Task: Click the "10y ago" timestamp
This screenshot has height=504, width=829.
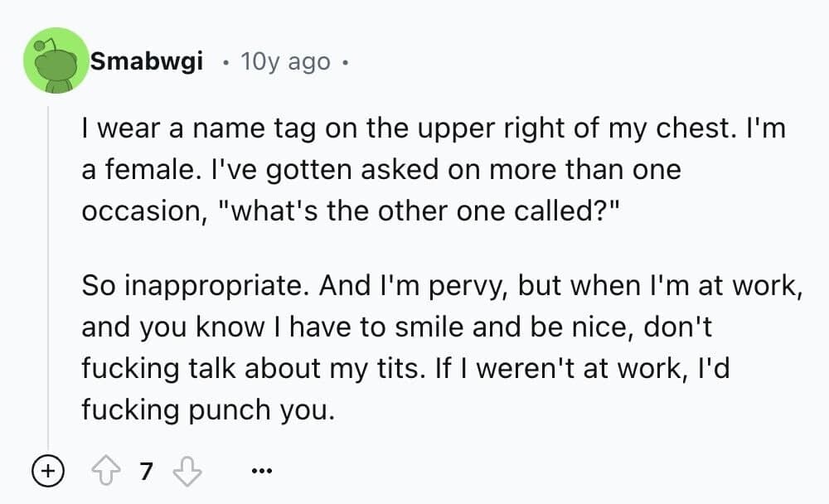Action: pos(284,62)
